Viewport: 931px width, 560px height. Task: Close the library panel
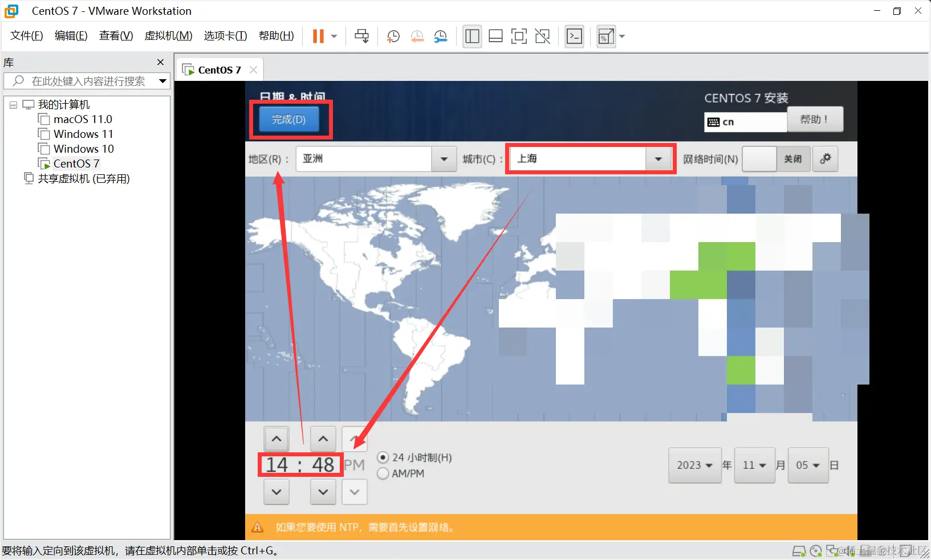(x=160, y=62)
